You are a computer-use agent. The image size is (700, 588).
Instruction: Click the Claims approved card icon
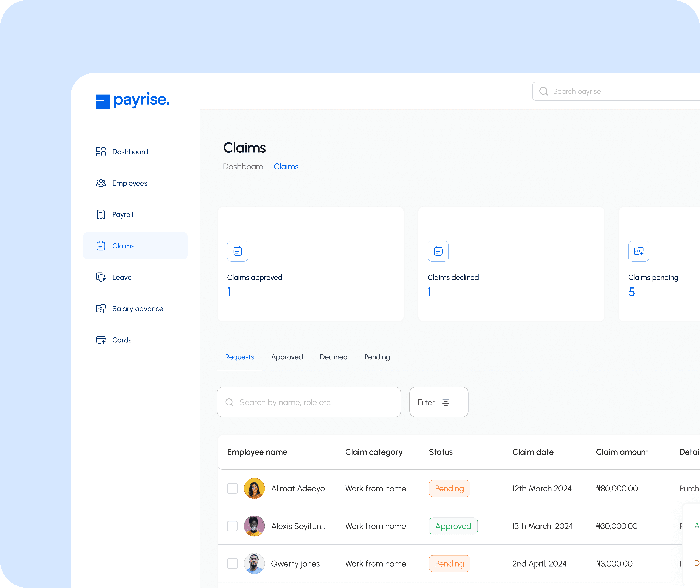point(237,251)
